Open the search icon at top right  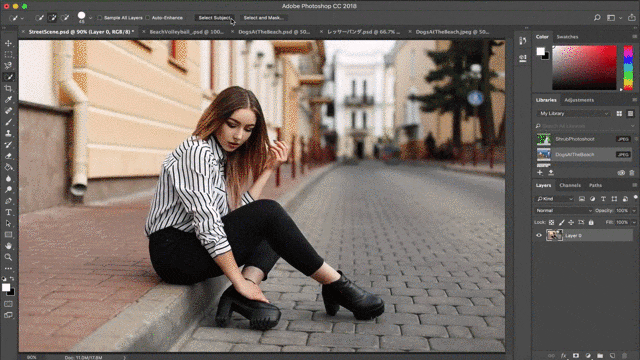[597, 18]
